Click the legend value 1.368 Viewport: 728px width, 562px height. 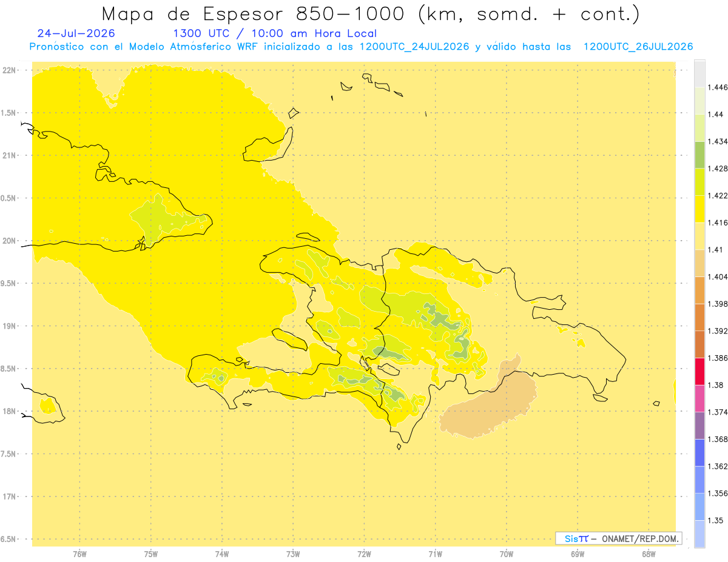[719, 439]
